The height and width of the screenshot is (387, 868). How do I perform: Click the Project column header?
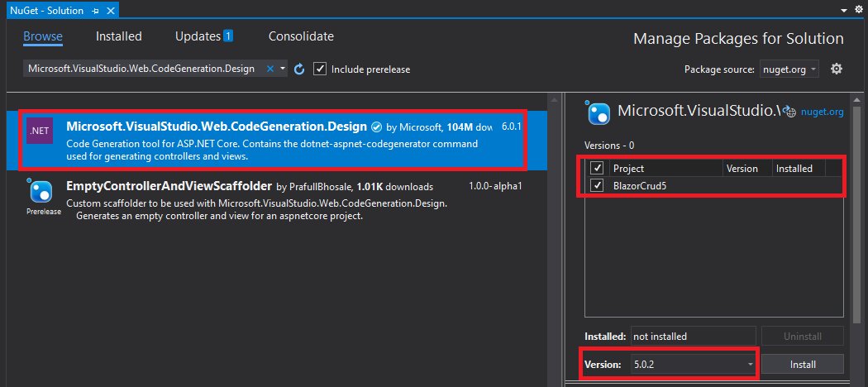666,169
